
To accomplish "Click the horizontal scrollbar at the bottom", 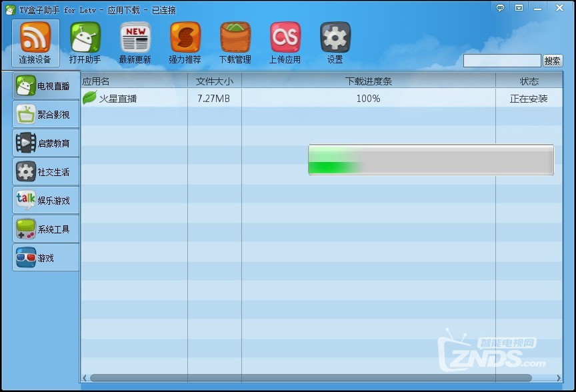I will coord(320,379).
